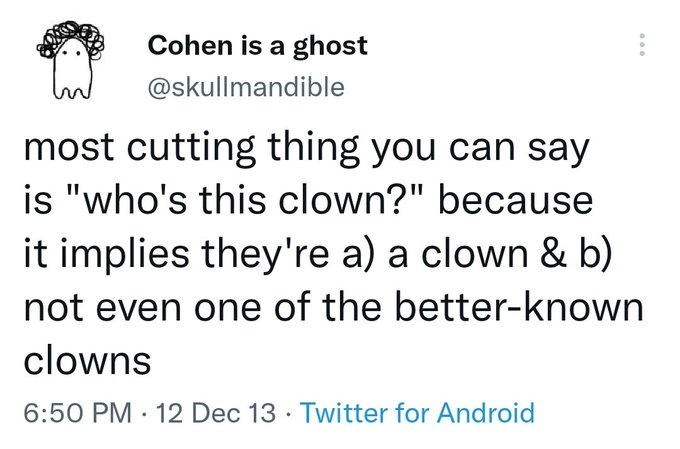680x449 pixels.
Task: Click the 6:50 PM timestamp
Action: 69,412
